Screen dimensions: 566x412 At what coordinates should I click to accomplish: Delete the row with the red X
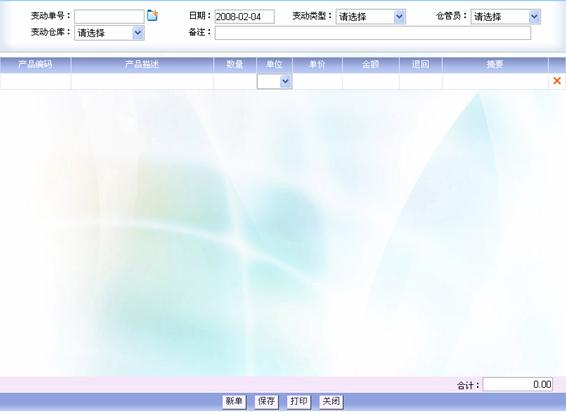coord(557,81)
